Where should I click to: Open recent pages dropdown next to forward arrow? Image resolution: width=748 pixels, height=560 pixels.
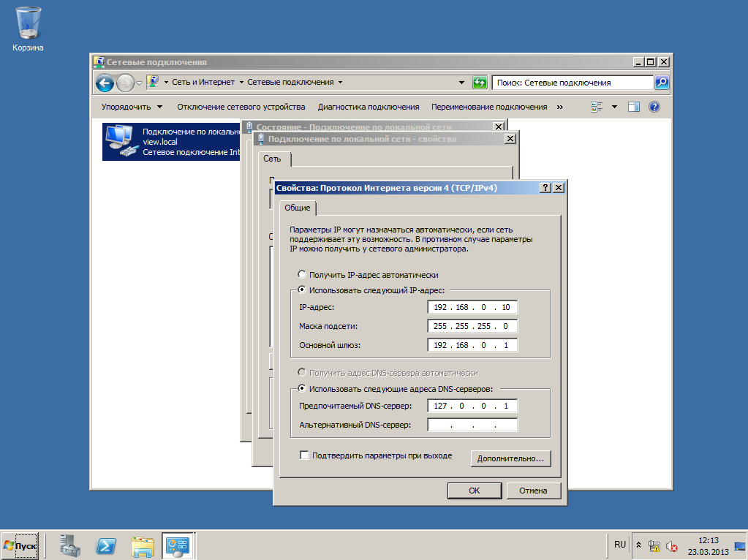(139, 83)
